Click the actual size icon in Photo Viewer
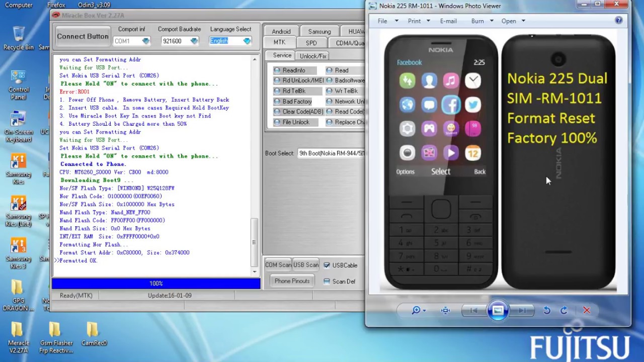Screen dimensions: 644x362 point(445,311)
